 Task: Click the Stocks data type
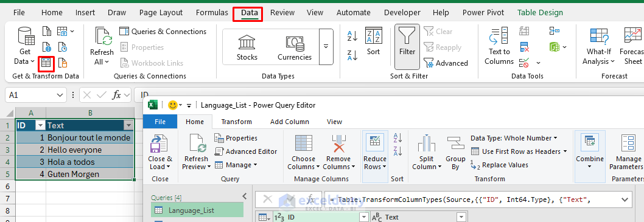247,47
